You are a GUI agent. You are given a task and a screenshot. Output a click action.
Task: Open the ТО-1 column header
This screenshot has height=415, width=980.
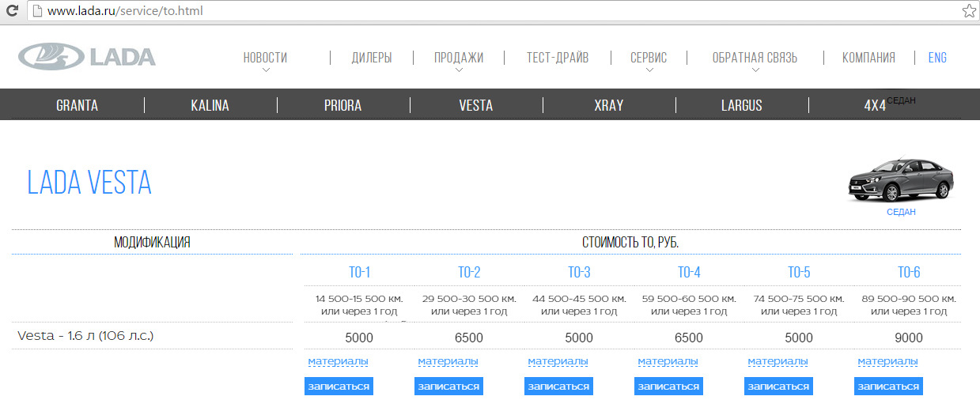pyautogui.click(x=359, y=273)
